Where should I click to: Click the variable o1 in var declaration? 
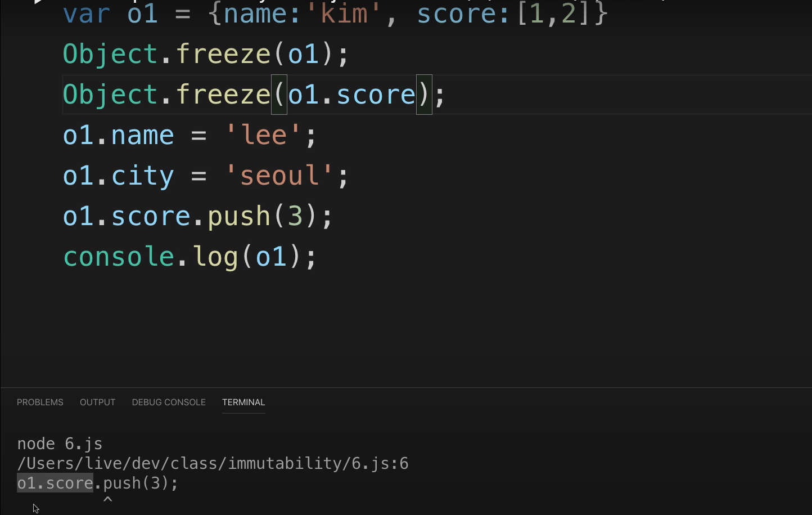pyautogui.click(x=142, y=14)
